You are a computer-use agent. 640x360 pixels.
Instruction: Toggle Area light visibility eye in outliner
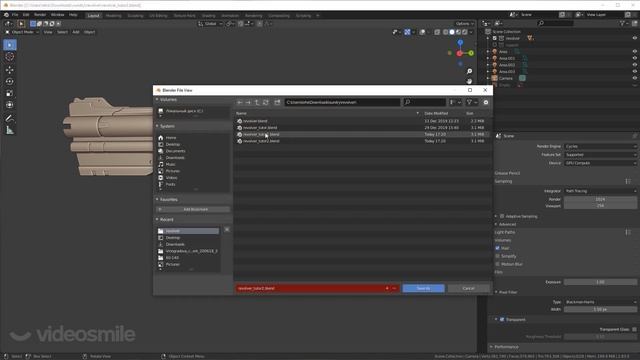click(635, 52)
